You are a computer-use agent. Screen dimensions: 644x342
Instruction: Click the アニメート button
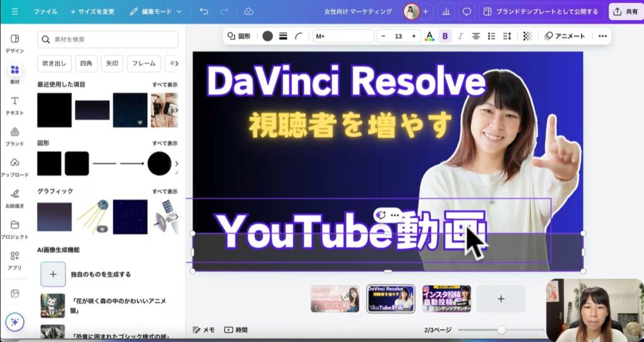565,36
